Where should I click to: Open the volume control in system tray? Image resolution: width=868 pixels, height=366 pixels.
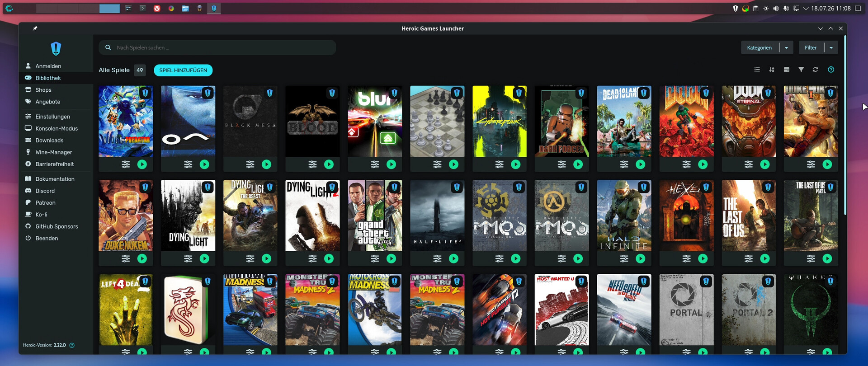point(776,8)
